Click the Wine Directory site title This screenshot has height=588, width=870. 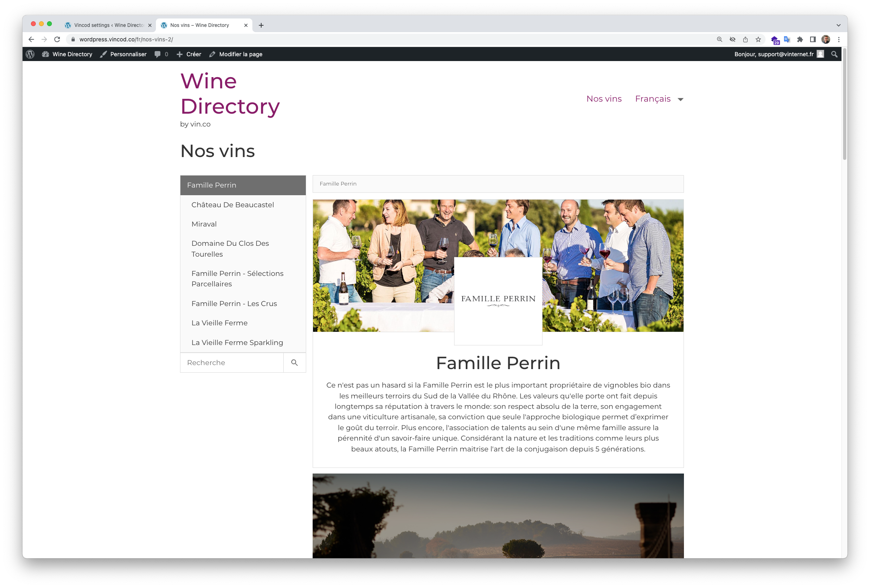pos(230,94)
